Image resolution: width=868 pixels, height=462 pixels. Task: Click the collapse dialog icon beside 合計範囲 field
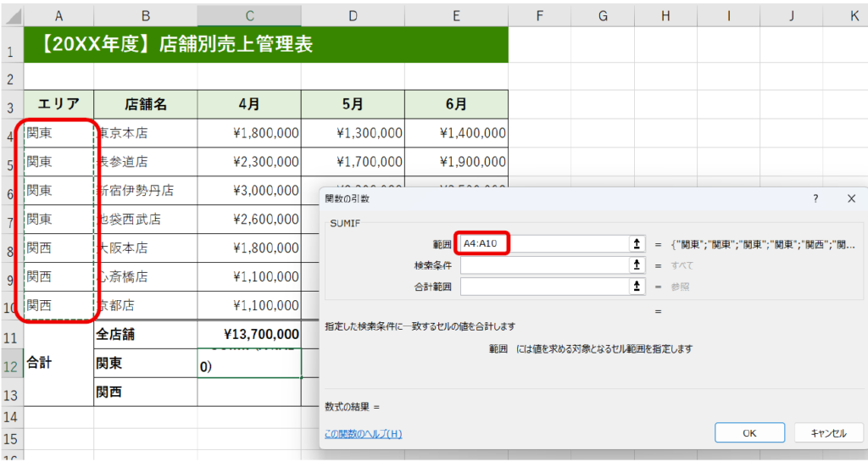pos(636,287)
